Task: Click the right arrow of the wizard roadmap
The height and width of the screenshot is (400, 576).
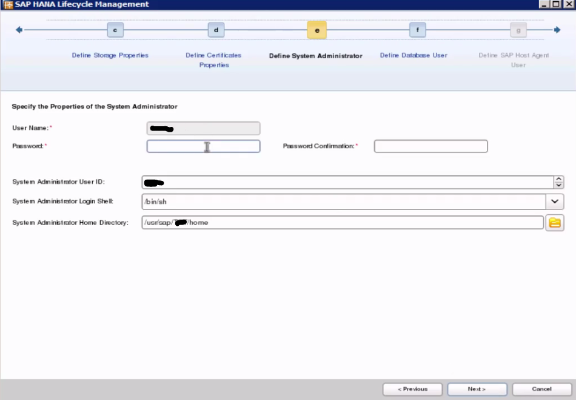Action: 557,30
